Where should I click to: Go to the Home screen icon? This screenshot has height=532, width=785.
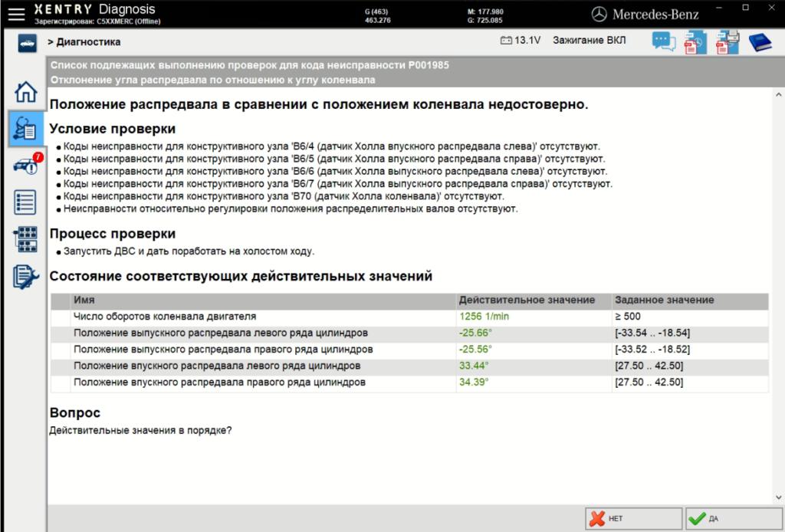[x=26, y=92]
